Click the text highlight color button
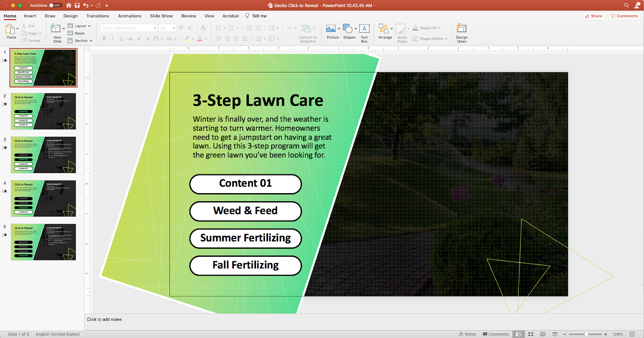 (187, 39)
